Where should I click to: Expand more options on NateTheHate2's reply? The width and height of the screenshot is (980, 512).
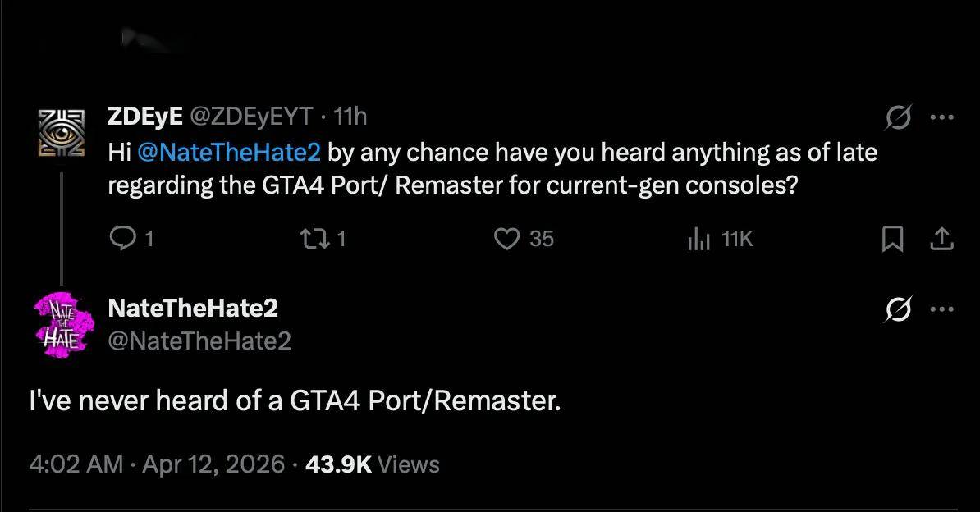coord(941,309)
